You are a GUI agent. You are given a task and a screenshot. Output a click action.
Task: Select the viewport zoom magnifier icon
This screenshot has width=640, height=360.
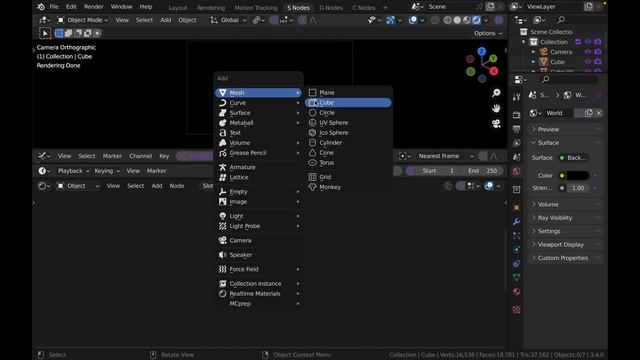496,93
